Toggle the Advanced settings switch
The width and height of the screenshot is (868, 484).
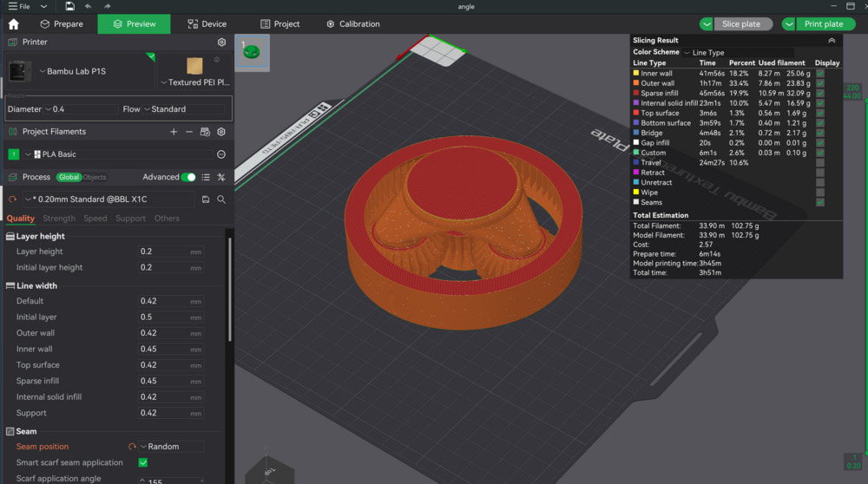[187, 177]
